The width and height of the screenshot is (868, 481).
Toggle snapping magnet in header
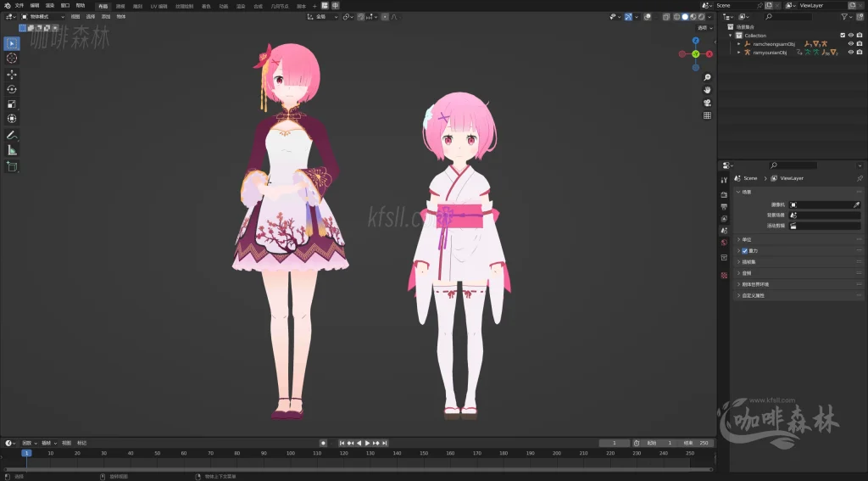361,17
